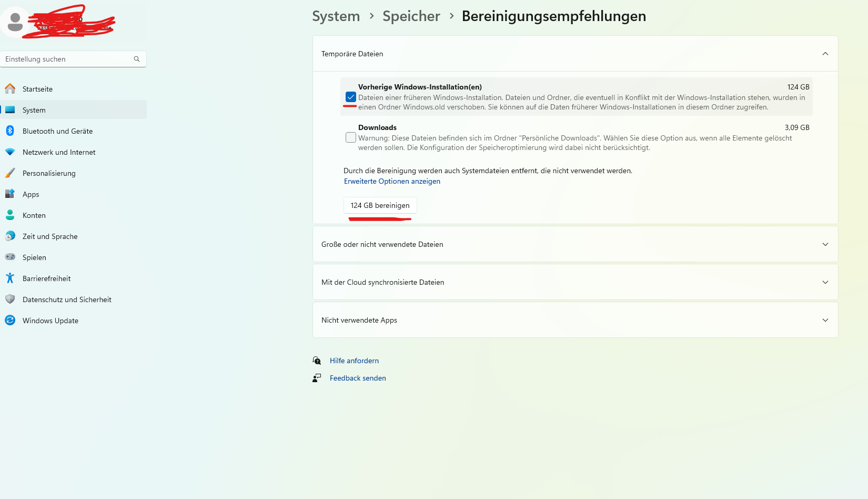
Task: Click the Startseite home icon
Action: (x=10, y=88)
